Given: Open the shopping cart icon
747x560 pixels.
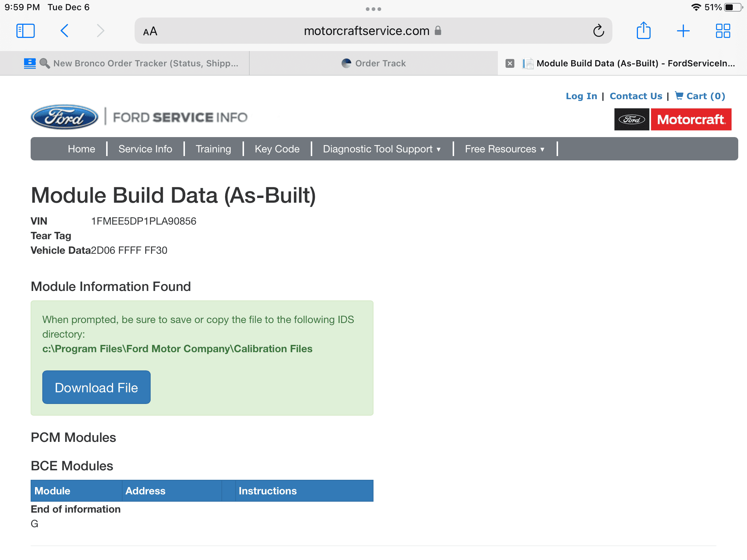Looking at the screenshot, I should click(x=679, y=96).
